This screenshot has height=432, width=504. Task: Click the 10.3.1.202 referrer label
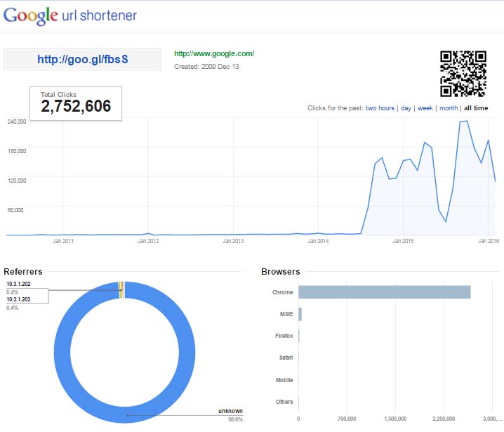point(18,284)
